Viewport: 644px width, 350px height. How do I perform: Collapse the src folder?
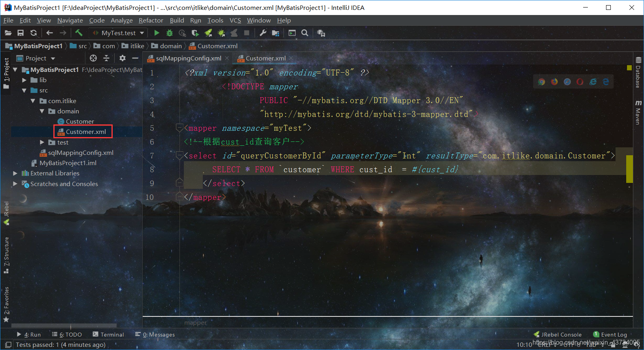coord(24,90)
